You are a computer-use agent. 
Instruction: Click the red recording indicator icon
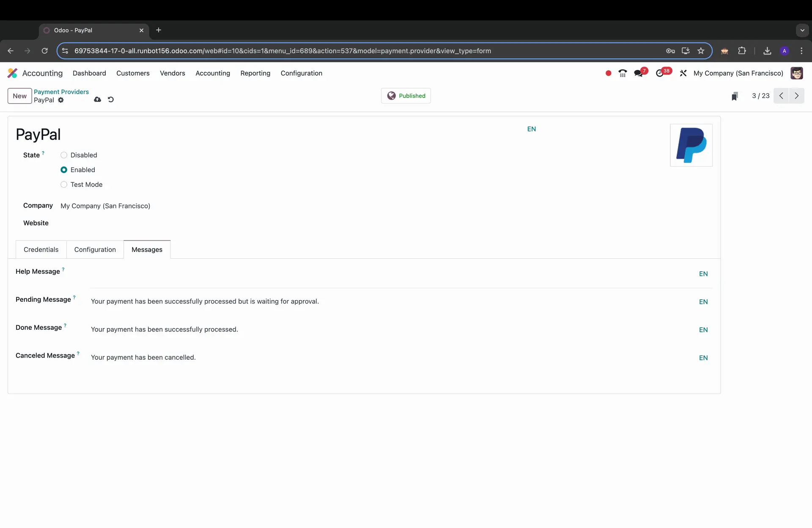click(608, 73)
